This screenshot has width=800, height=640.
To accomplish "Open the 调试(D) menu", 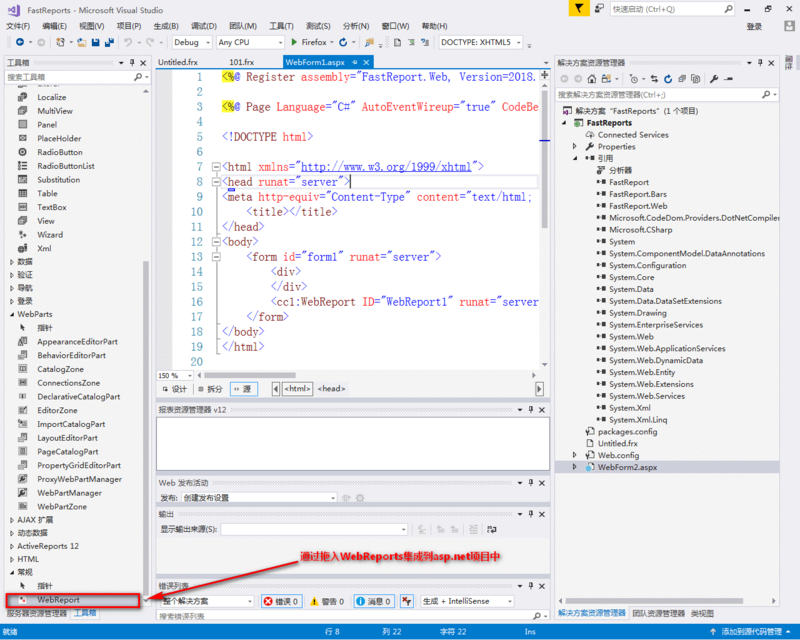I will 204,26.
